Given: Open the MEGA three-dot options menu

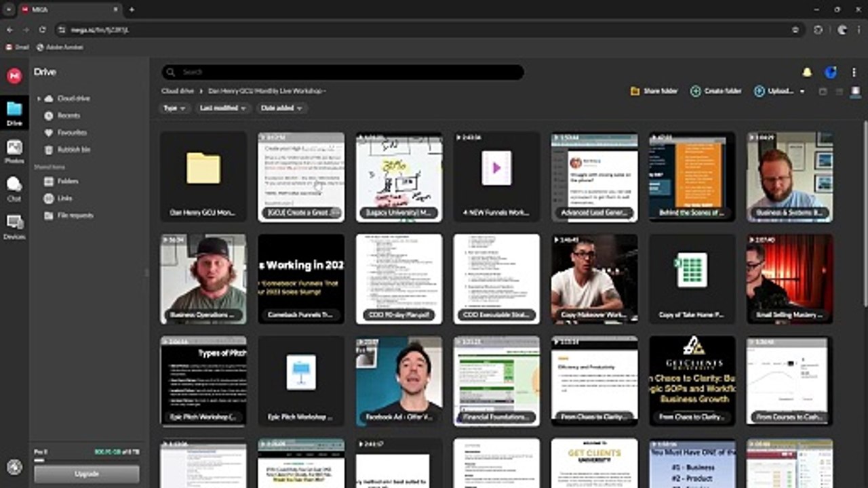Looking at the screenshot, I should tap(854, 73).
